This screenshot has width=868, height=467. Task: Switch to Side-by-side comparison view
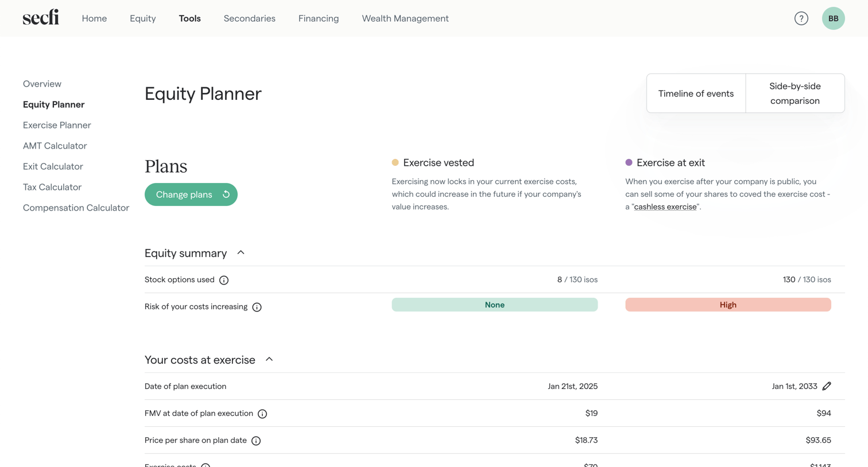[x=795, y=94]
